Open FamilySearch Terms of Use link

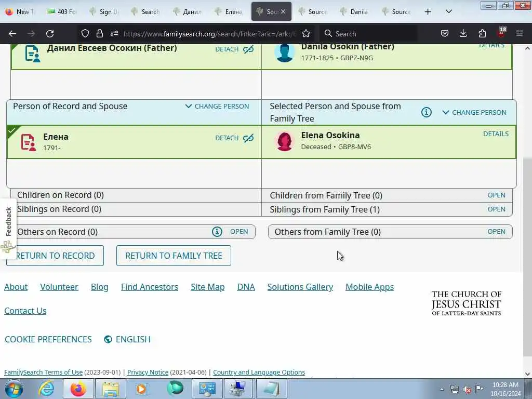pyautogui.click(x=44, y=372)
